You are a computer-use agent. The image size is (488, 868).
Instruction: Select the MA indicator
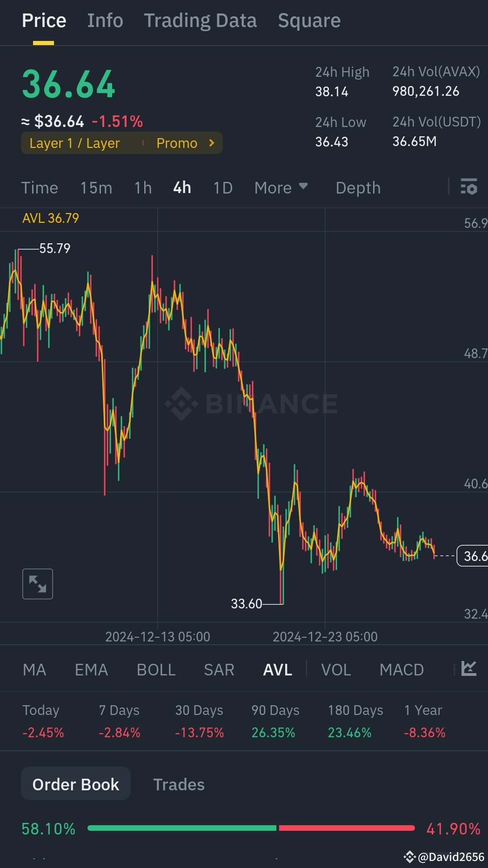(x=34, y=669)
